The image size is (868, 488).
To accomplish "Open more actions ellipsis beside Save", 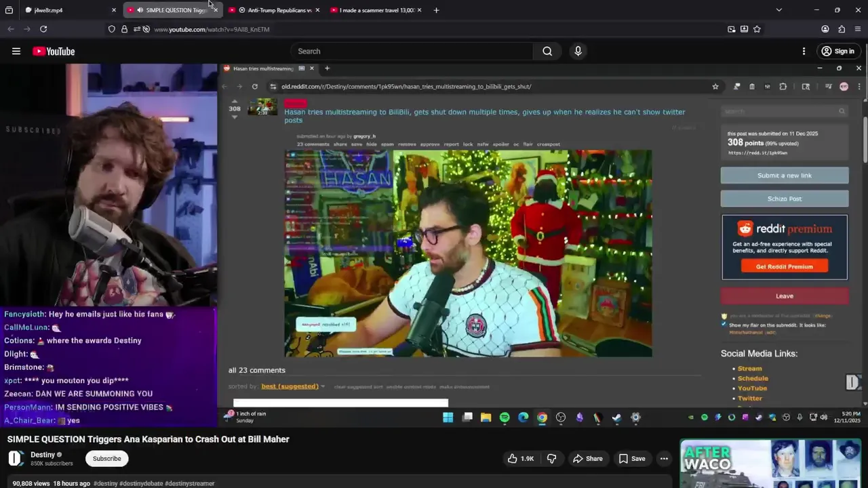I will [x=664, y=459].
